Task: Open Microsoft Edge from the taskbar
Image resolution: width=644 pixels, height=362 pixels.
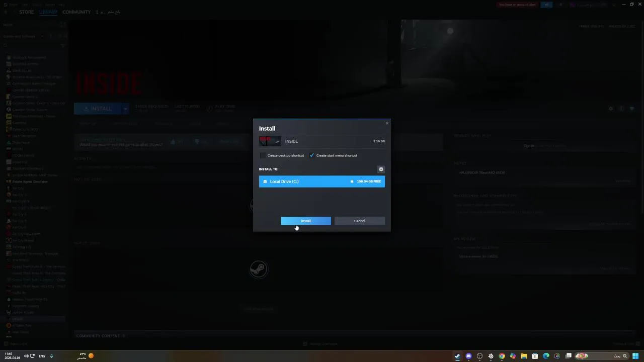Action: pyautogui.click(x=546, y=356)
